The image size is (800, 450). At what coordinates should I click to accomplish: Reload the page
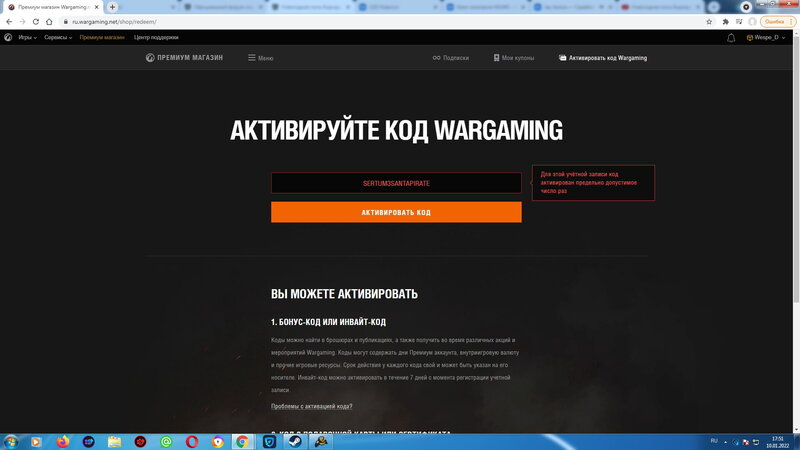pos(36,22)
